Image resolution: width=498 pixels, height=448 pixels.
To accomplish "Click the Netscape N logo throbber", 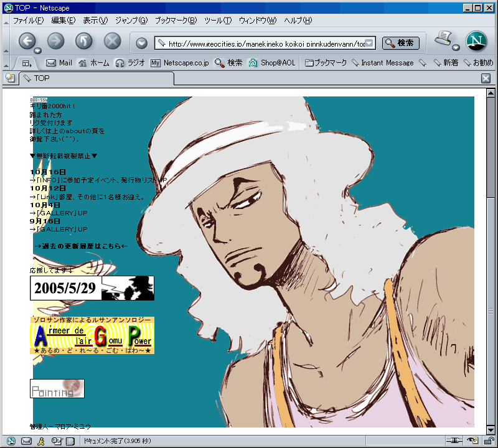I will coord(476,41).
